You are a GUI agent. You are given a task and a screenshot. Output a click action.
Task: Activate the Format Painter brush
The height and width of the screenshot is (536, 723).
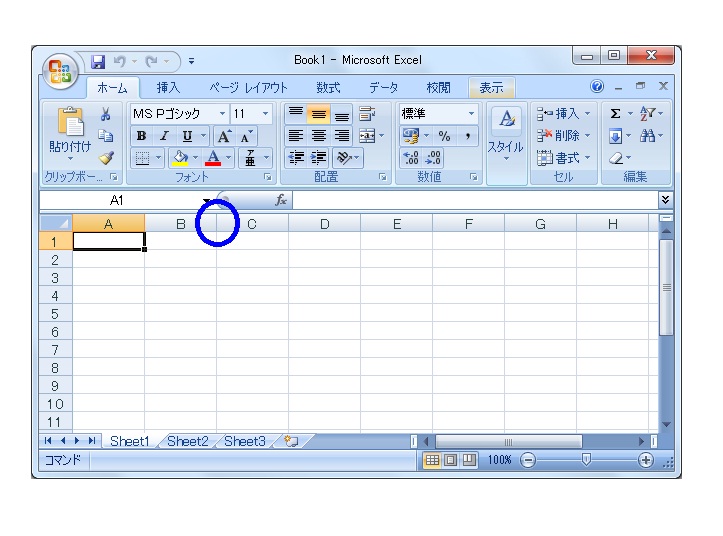106,158
